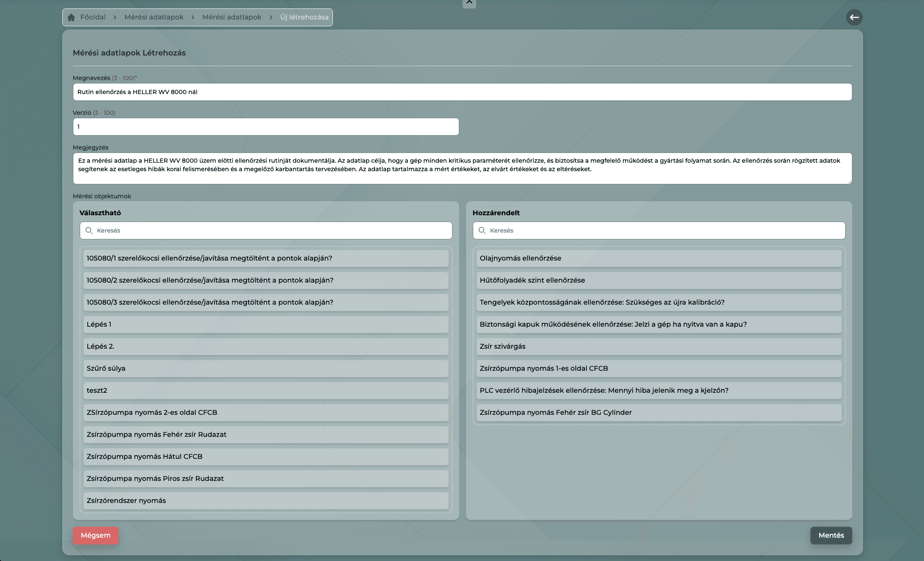Click search icon in Hozzárendelt list

[x=482, y=231]
